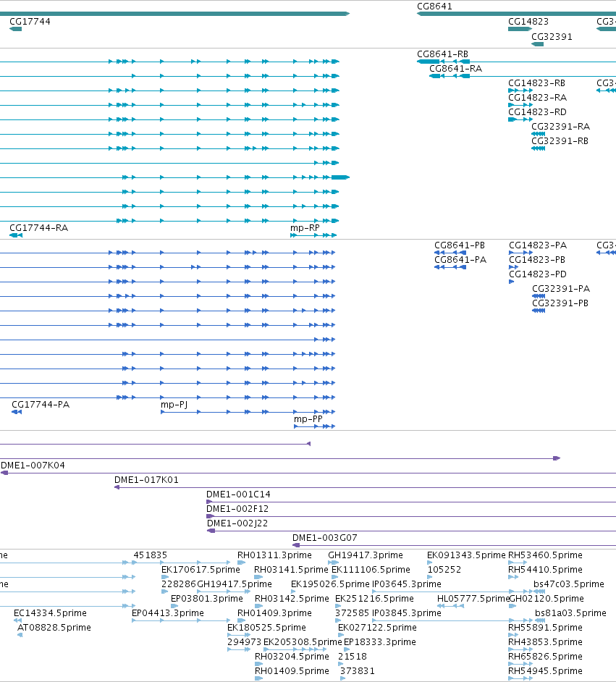Click the CG8641-PA protein label
Image resolution: width=616 pixels, height=682 pixels.
pos(460,260)
